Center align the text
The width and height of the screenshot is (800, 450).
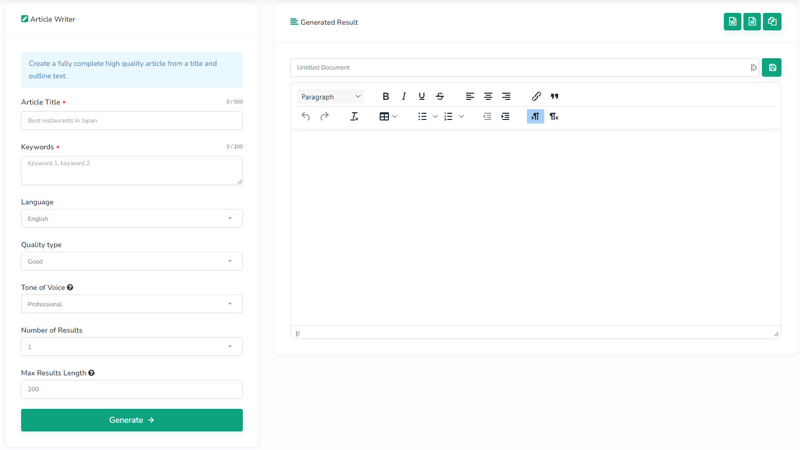coord(488,96)
